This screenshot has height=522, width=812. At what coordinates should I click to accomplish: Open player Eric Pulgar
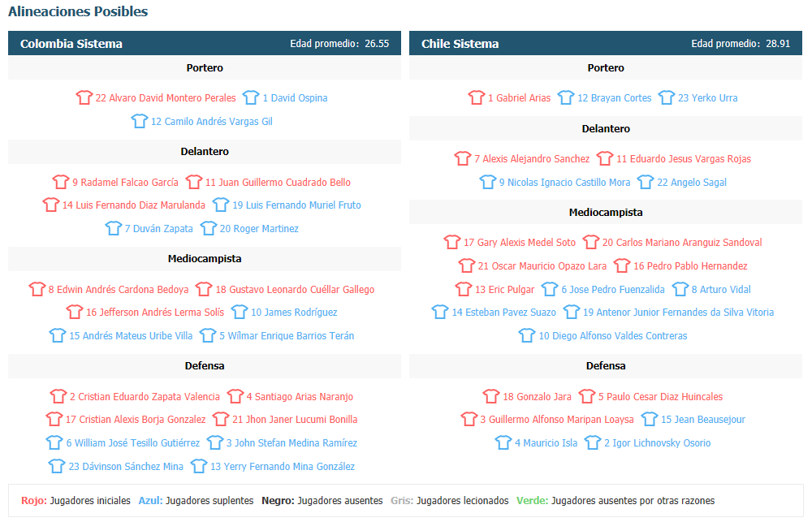coord(505,290)
